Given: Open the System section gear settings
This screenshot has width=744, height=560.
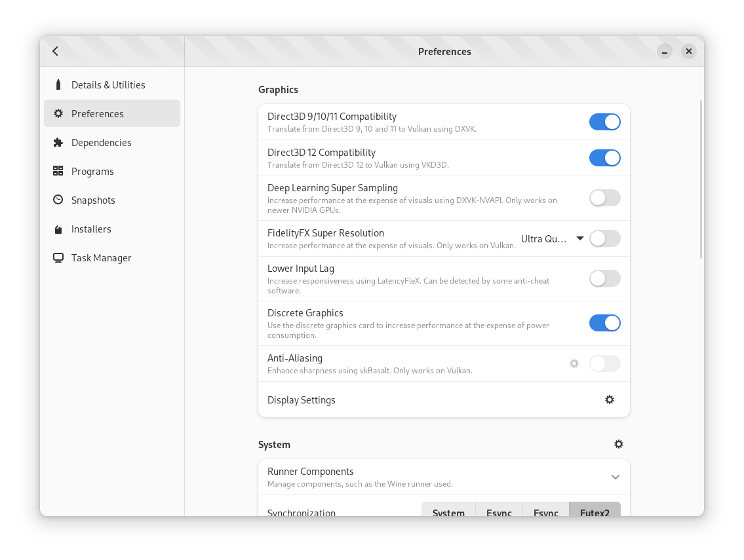Looking at the screenshot, I should [x=618, y=444].
